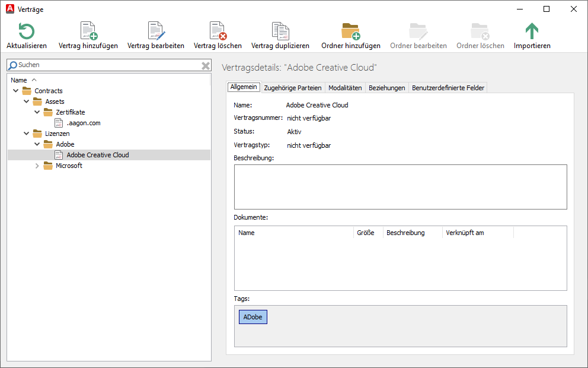
Task: Click the Ordner hinzufügen icon
Action: coord(350,31)
